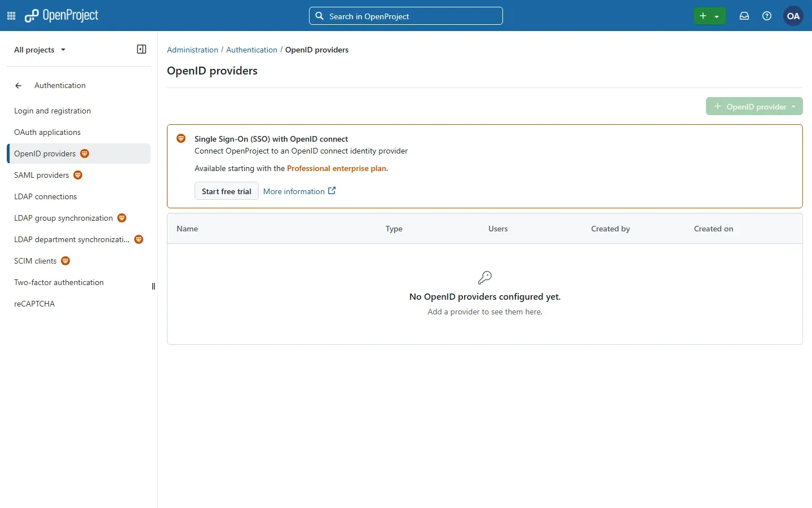Click the Name column header

(187, 229)
